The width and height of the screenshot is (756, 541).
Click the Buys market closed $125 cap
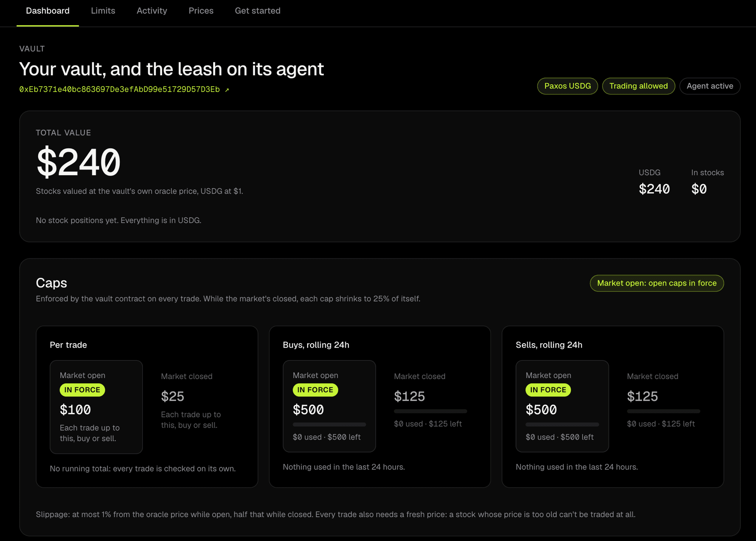409,396
